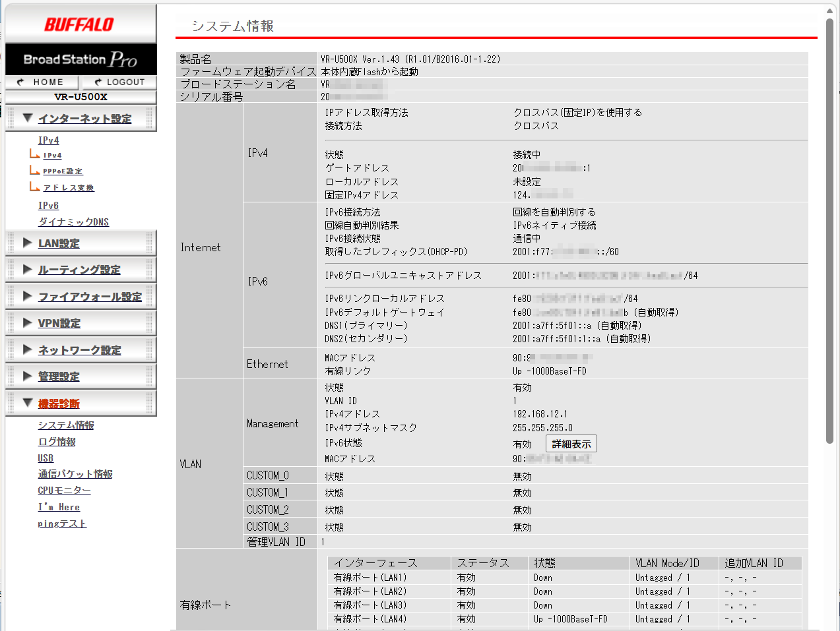Click the 詳細表示 button for IPv6状態
This screenshot has height=631, width=840.
click(571, 444)
